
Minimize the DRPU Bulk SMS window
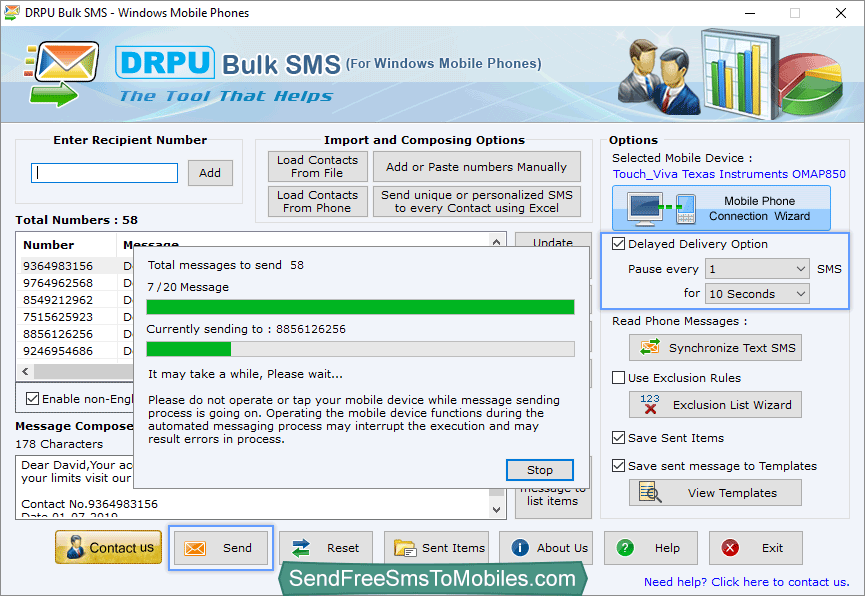tap(750, 13)
